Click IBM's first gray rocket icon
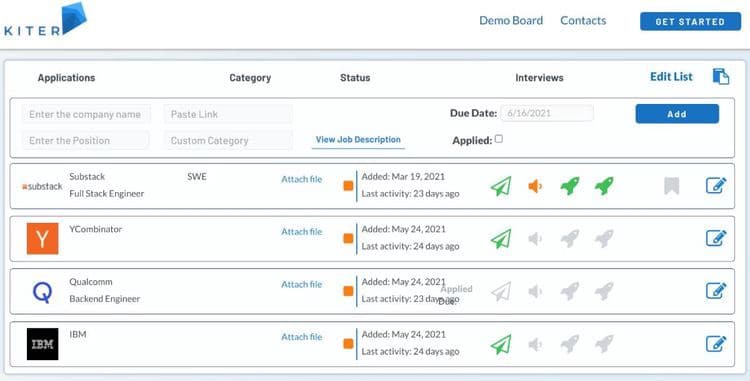750x381 pixels. point(570,344)
